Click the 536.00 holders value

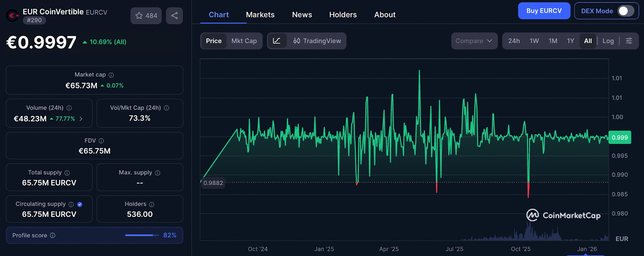[x=140, y=214]
